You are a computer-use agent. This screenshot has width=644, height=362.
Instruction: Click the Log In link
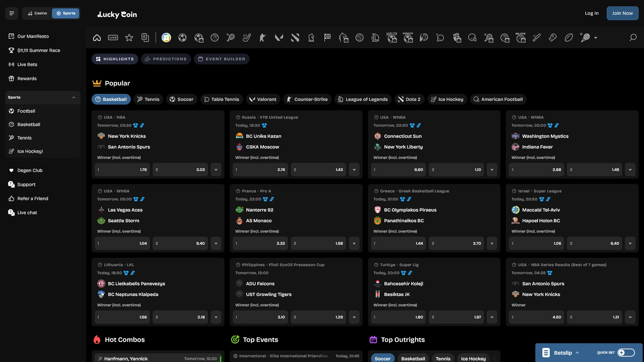pyautogui.click(x=592, y=13)
